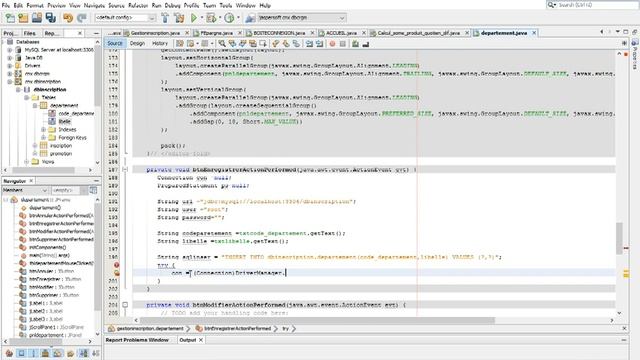This screenshot has width=640, height=360.
Task: Click the red Start Macro Recording icon
Action: pos(333,43)
